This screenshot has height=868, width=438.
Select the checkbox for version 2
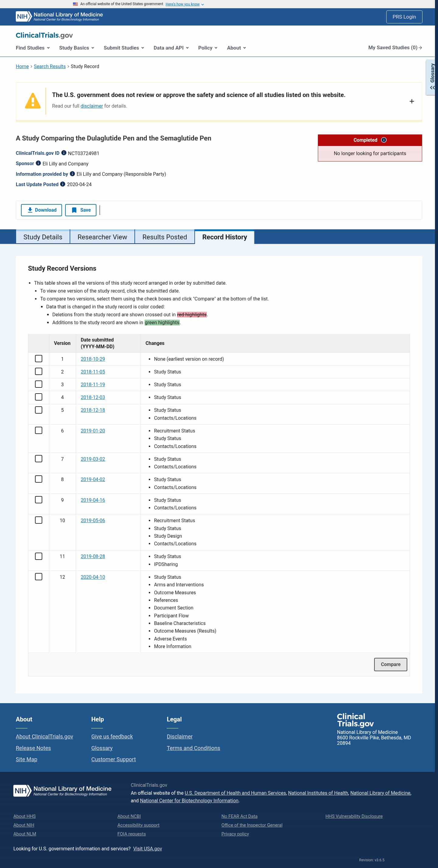click(39, 372)
